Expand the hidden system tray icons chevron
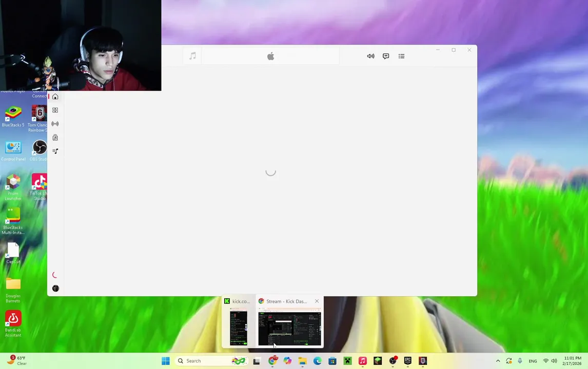The width and height of the screenshot is (588, 369). coord(498,361)
